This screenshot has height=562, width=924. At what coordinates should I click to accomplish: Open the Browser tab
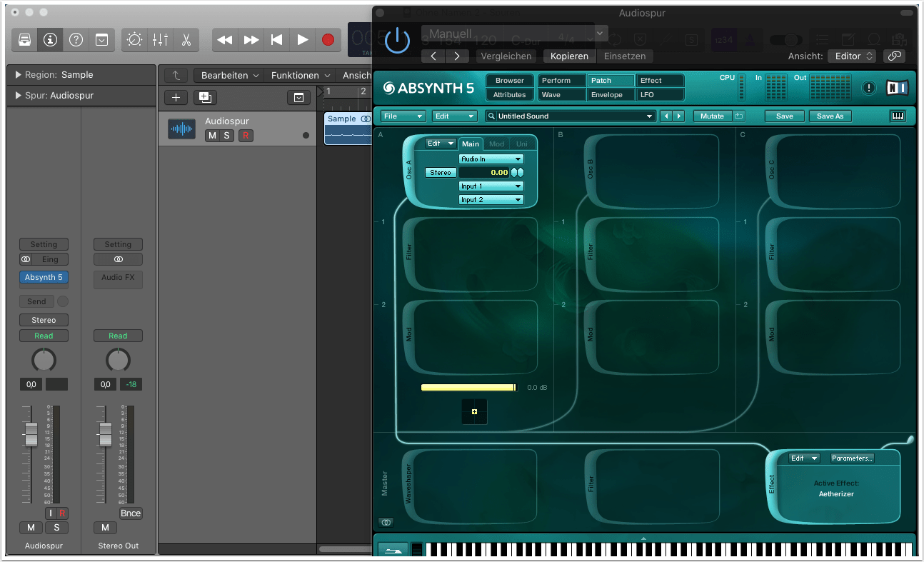tap(510, 81)
